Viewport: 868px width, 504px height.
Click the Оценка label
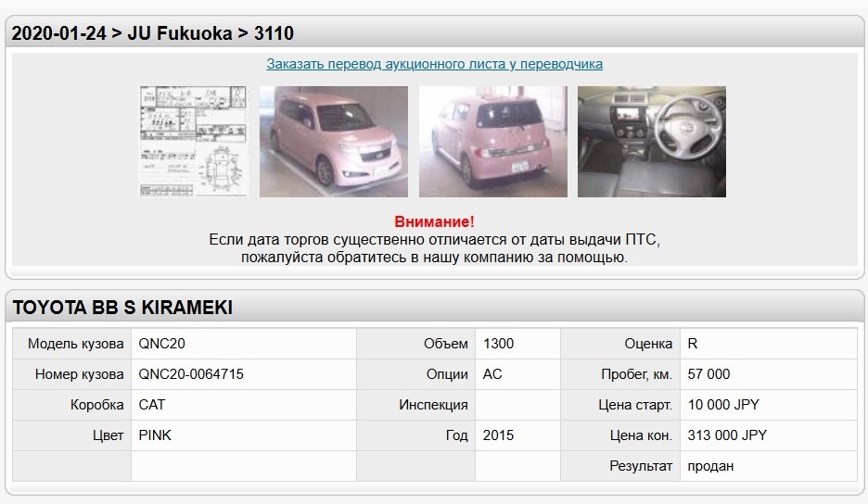pyautogui.click(x=648, y=344)
